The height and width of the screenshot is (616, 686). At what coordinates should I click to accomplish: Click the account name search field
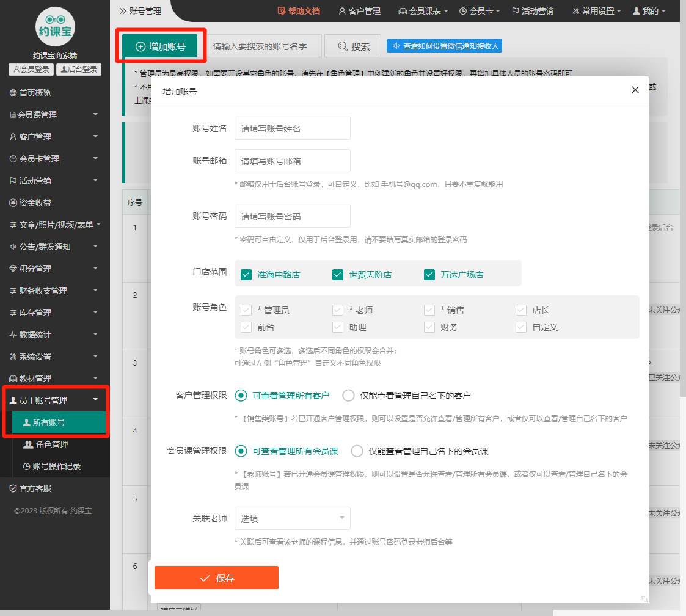[264, 46]
